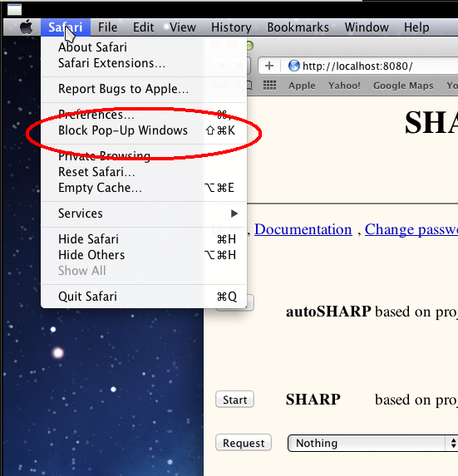Expand the Services submenu
This screenshot has height=476, width=458.
point(144,213)
